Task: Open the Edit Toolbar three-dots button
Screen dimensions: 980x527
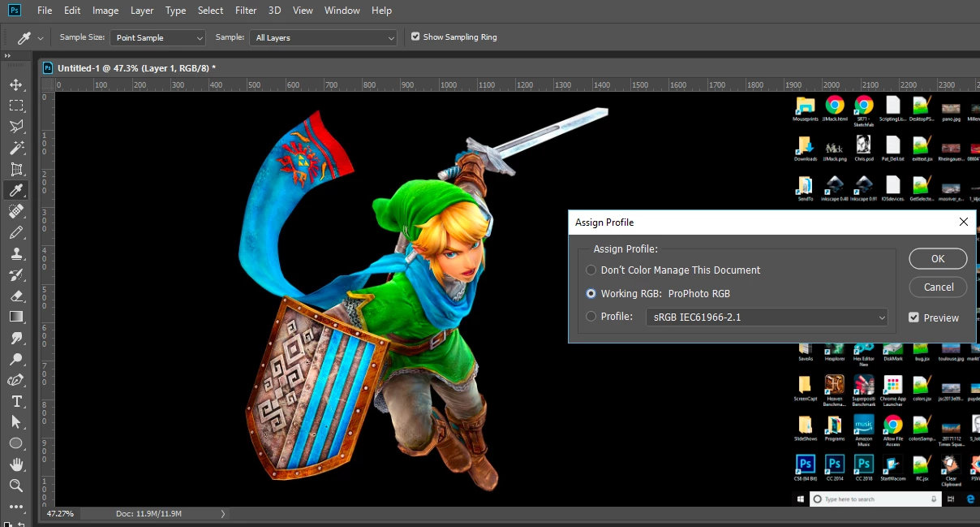Action: click(x=16, y=507)
